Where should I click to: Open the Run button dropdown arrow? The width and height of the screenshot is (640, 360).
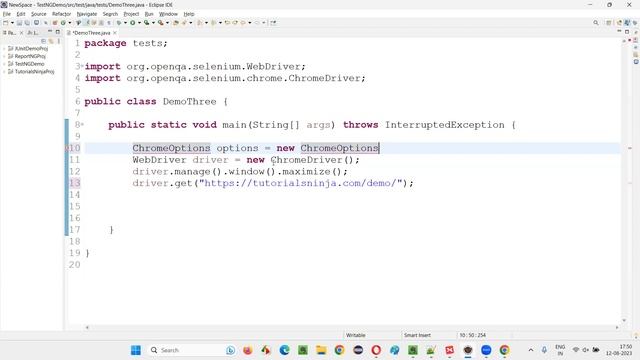139,23
